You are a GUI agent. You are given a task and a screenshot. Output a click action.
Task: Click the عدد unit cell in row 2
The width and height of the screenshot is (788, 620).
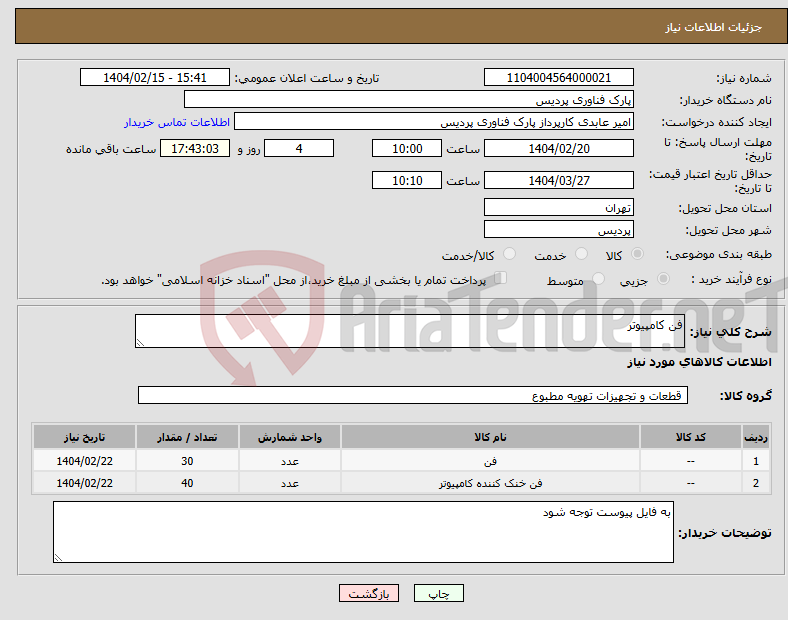coord(290,483)
